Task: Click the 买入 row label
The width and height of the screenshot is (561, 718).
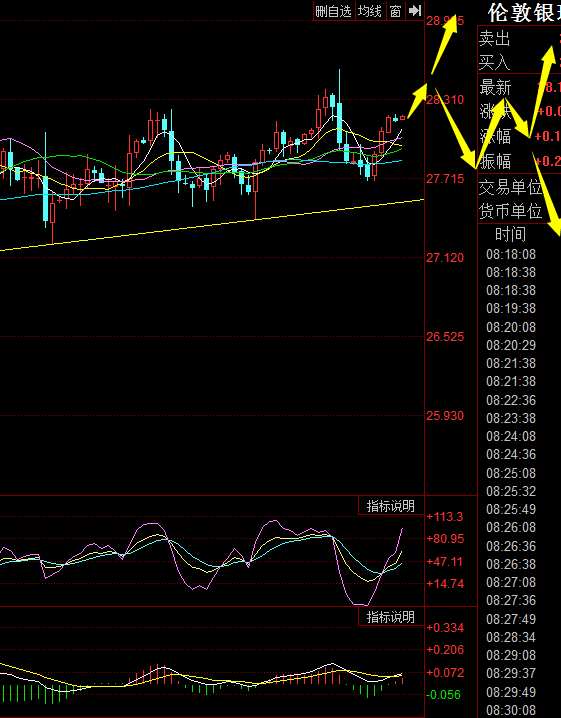Action: tap(495, 62)
